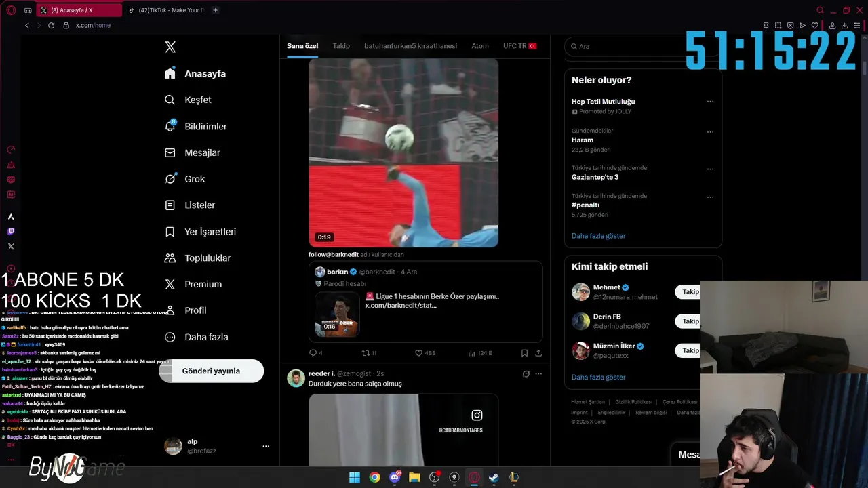The height and width of the screenshot is (488, 868).
Task: Switch to TikTok browser tab
Action: pyautogui.click(x=166, y=10)
